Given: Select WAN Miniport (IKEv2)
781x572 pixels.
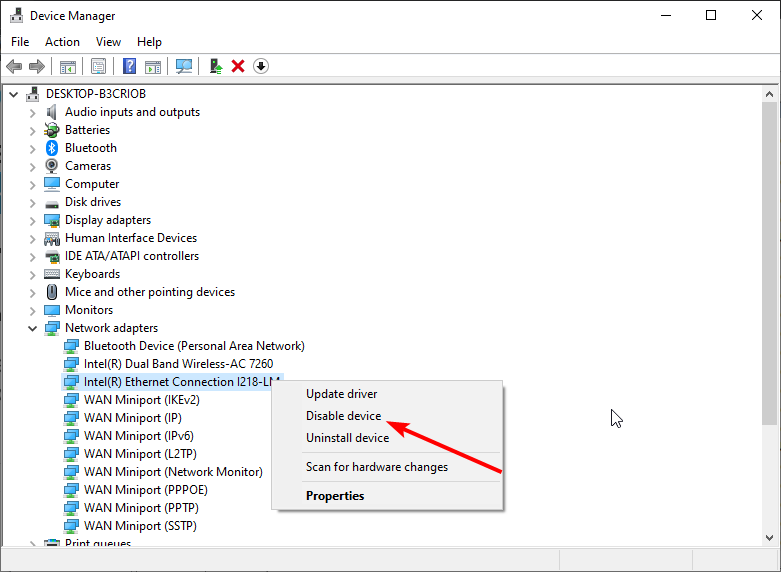Looking at the screenshot, I should click(141, 400).
